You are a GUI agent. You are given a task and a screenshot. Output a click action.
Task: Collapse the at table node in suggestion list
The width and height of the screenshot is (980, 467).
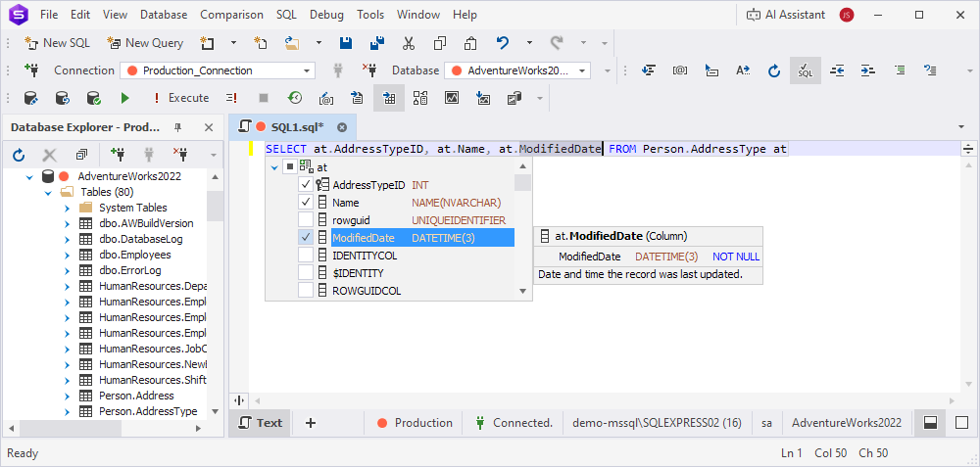273,167
